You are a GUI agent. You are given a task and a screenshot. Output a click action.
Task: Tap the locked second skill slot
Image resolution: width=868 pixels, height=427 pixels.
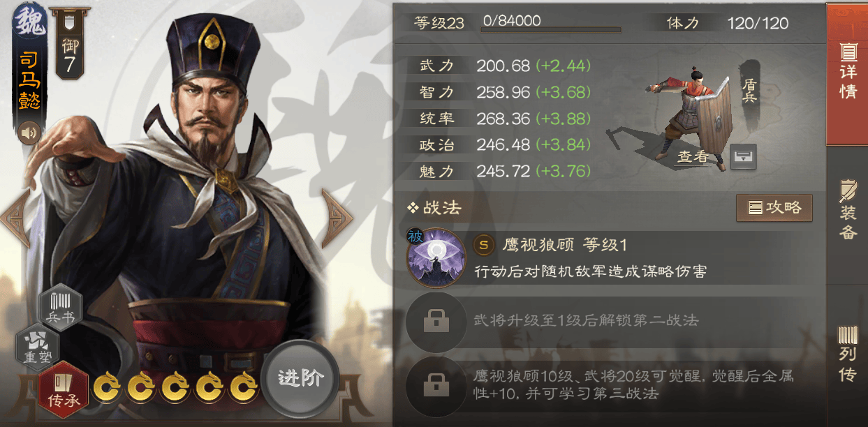(436, 322)
